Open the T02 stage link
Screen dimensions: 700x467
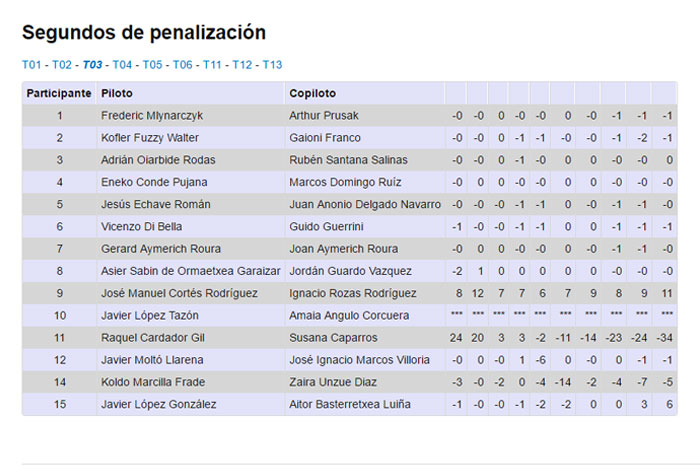(x=62, y=65)
